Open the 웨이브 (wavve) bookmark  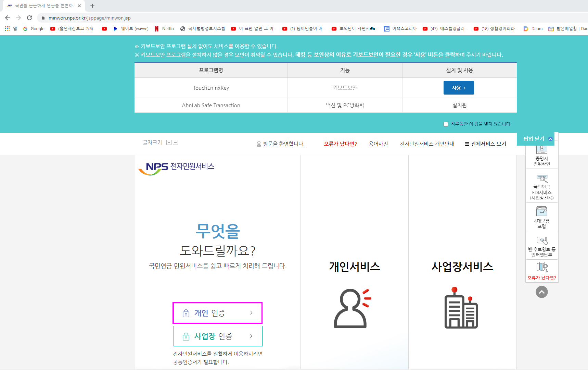131,29
